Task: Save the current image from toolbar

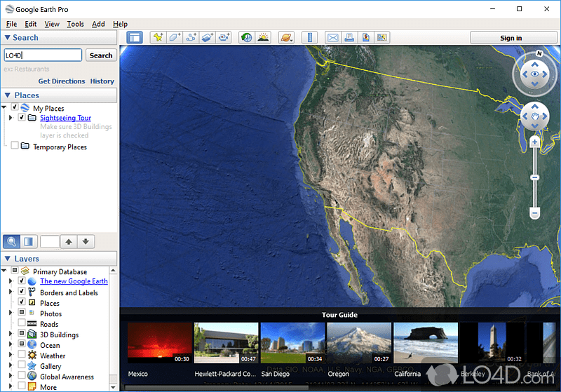Action: 365,38
